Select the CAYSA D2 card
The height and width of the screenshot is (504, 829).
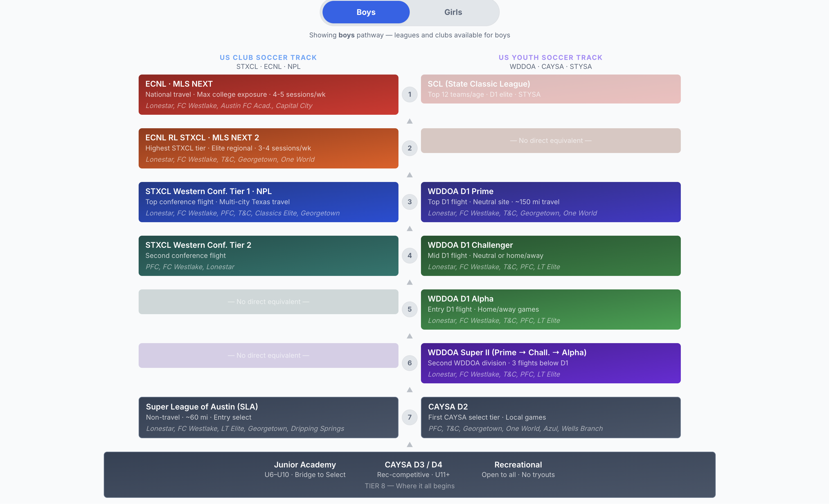click(x=550, y=418)
